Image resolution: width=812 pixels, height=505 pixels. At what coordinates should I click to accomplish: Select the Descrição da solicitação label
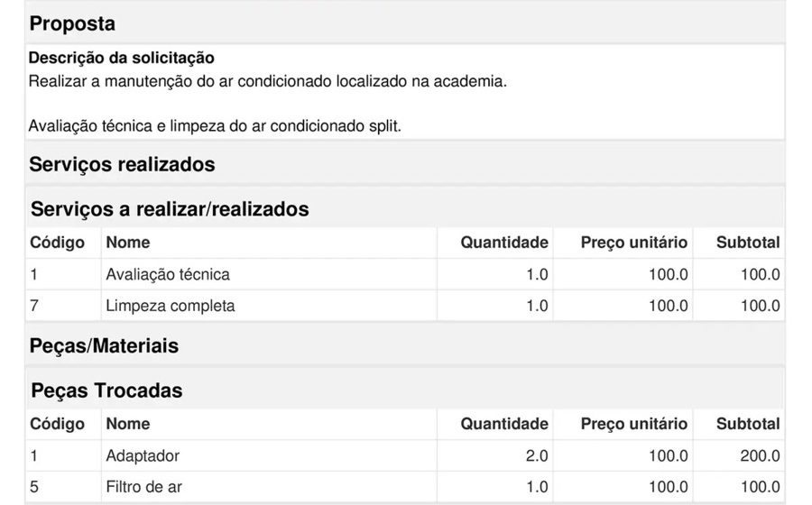(x=122, y=59)
